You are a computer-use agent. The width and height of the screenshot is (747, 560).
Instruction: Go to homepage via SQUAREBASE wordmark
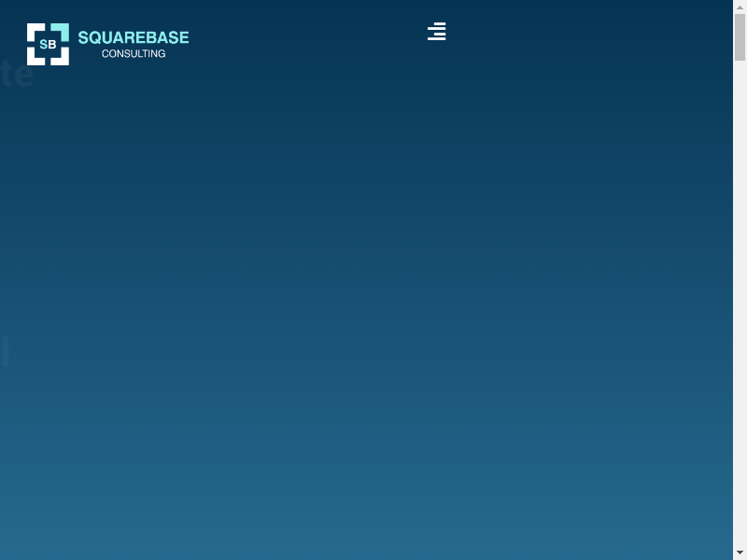(x=134, y=37)
